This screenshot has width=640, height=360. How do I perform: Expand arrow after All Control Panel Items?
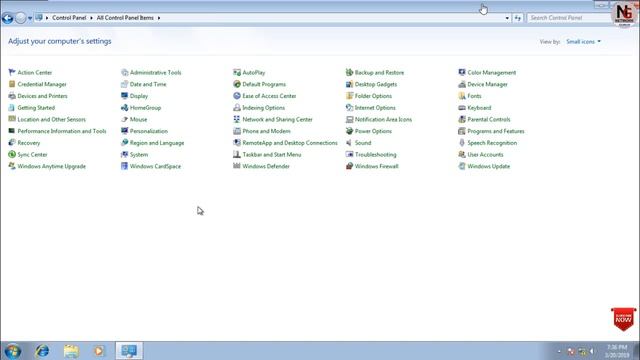click(159, 18)
